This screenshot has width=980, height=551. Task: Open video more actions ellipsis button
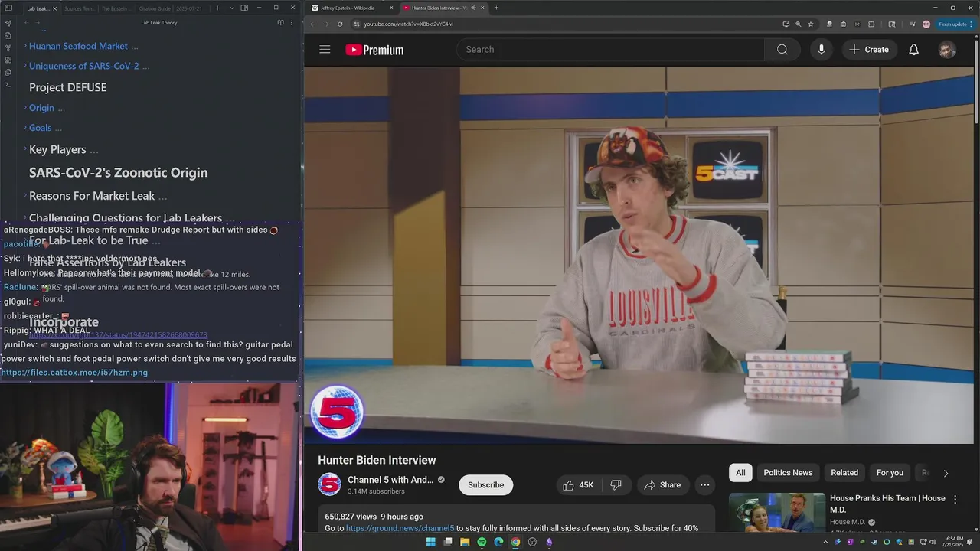(x=704, y=485)
